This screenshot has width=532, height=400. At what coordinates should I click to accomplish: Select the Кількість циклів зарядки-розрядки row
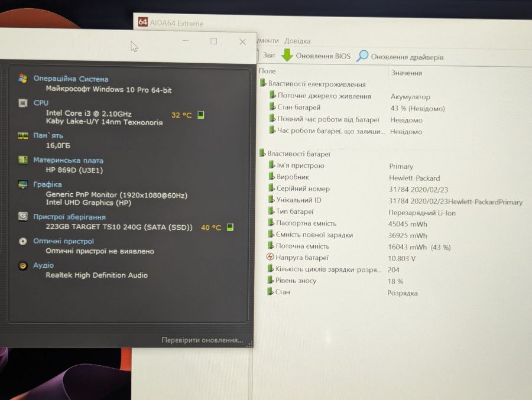click(x=333, y=269)
